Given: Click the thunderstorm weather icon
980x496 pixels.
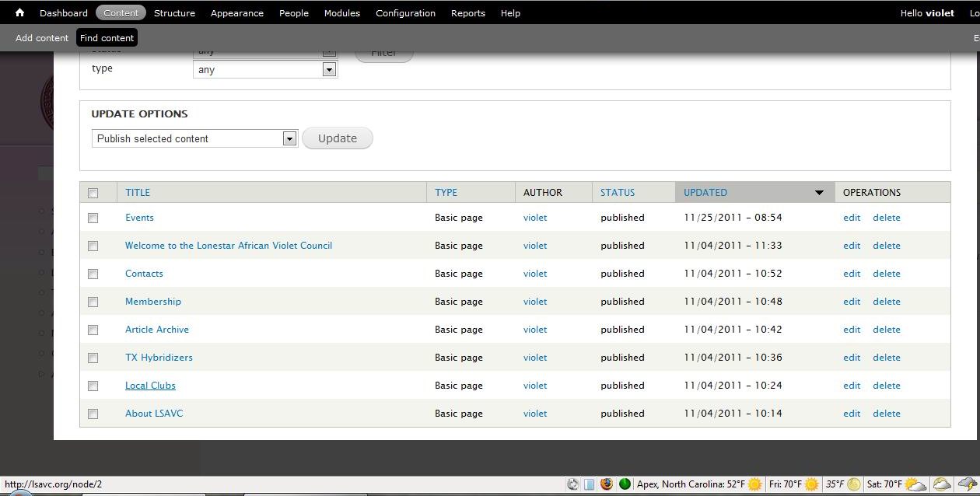Looking at the screenshot, I should 967,484.
